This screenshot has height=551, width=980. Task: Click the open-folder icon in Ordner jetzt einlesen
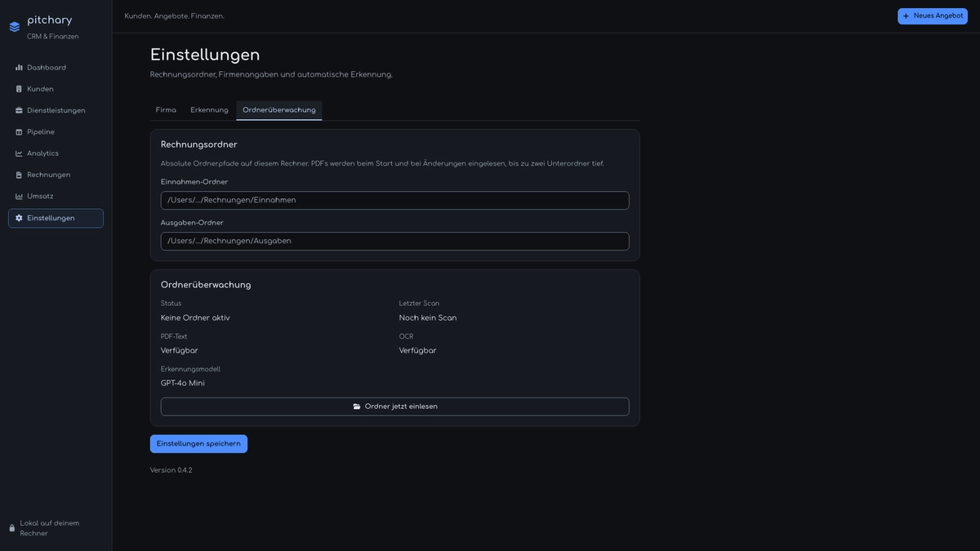(357, 407)
